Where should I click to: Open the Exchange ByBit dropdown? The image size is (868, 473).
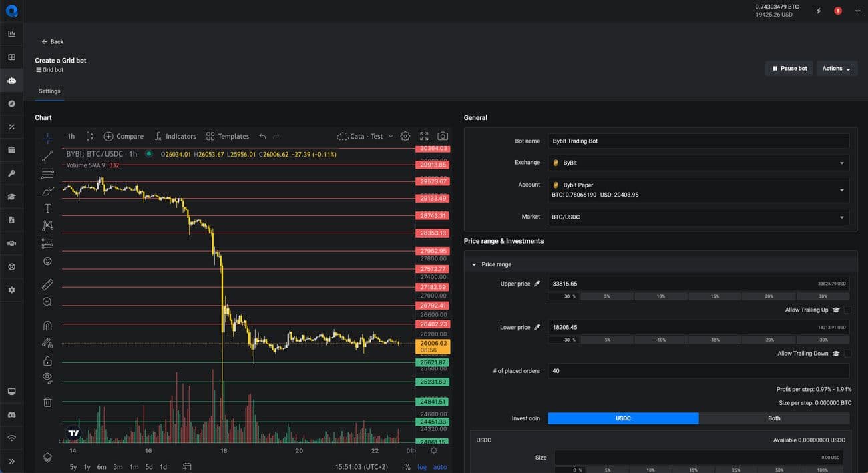coord(698,163)
